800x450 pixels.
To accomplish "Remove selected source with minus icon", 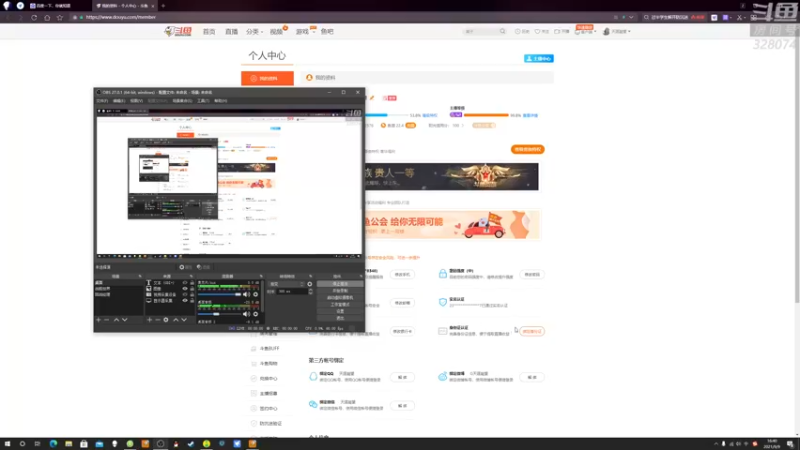I will click(158, 319).
